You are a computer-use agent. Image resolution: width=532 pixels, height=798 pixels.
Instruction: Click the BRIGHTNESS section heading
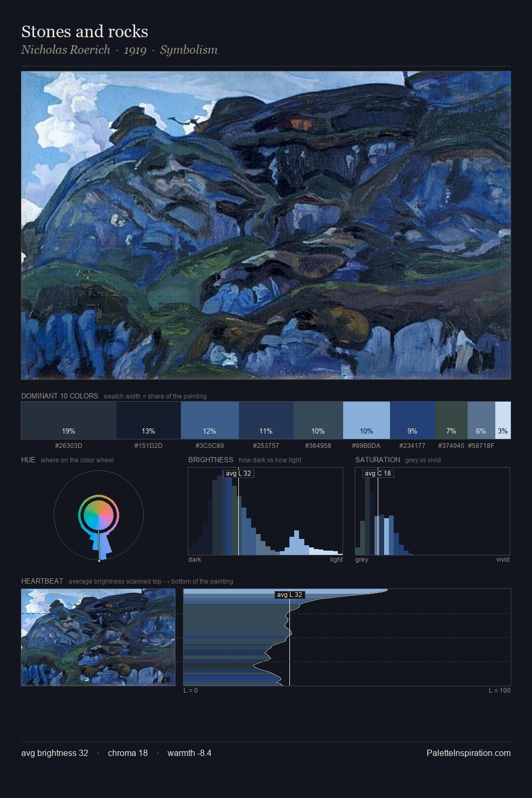coord(211,460)
